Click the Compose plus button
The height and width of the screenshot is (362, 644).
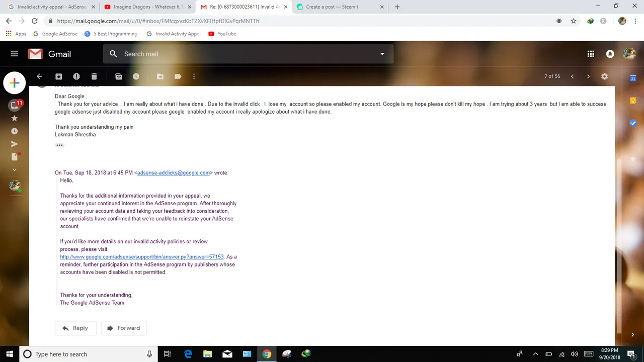coord(14,83)
